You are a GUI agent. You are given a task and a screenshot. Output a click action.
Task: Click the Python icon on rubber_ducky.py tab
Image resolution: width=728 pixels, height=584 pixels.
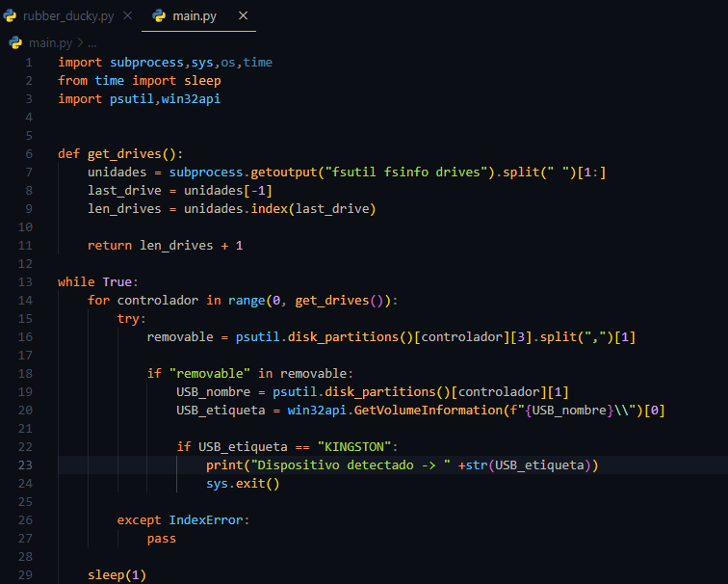(10, 15)
